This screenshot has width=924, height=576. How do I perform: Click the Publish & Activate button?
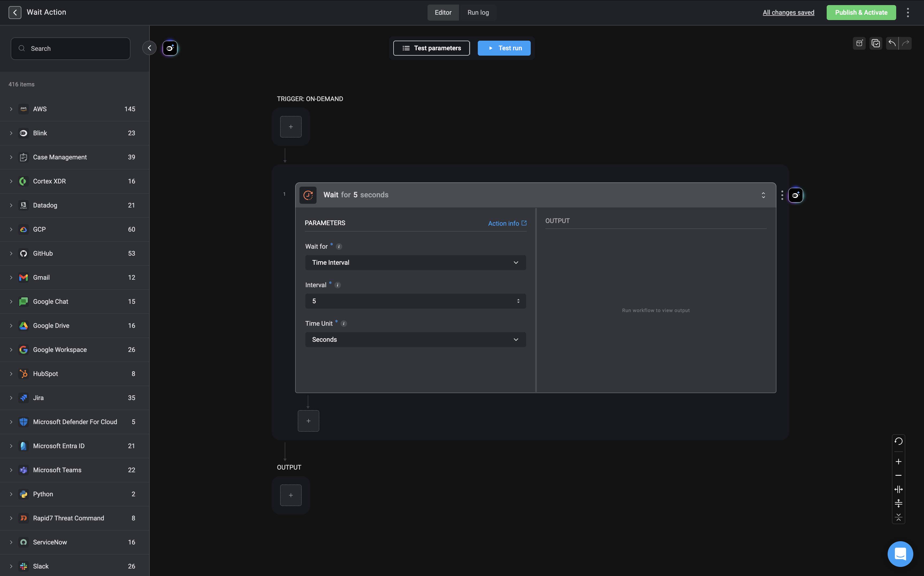pyautogui.click(x=861, y=13)
